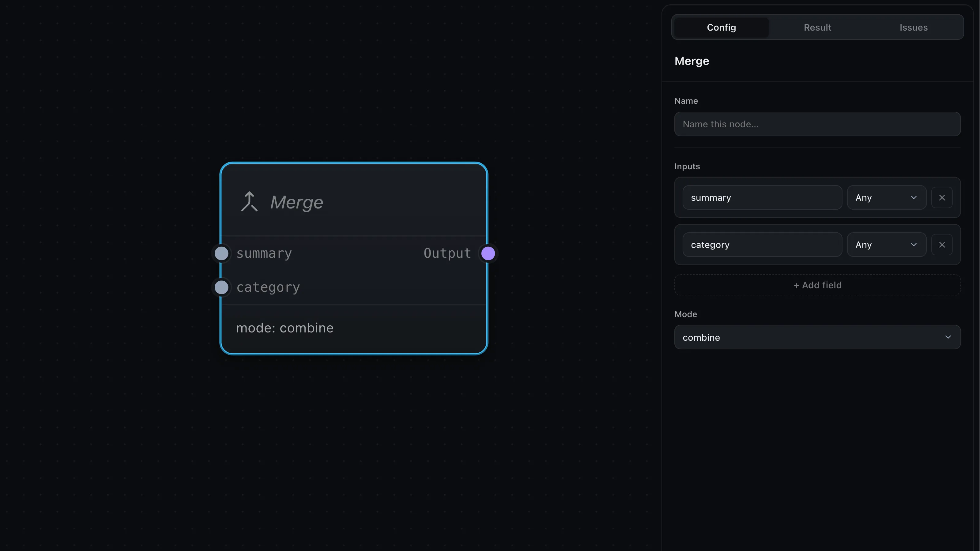Screen dimensions: 980x551
Task: Edit the category input name field
Action: 762,245
